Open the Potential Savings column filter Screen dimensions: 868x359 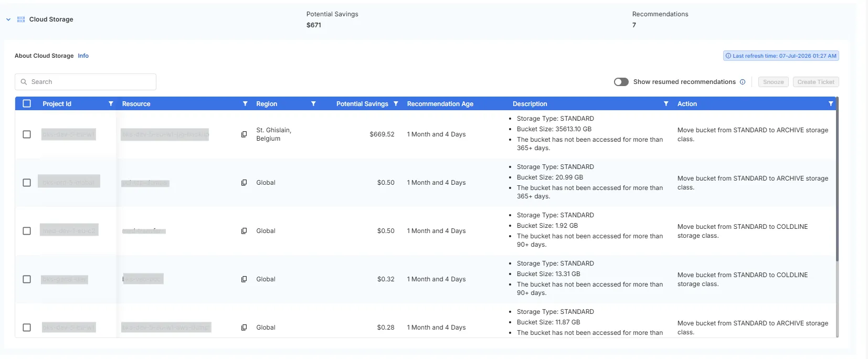(396, 104)
